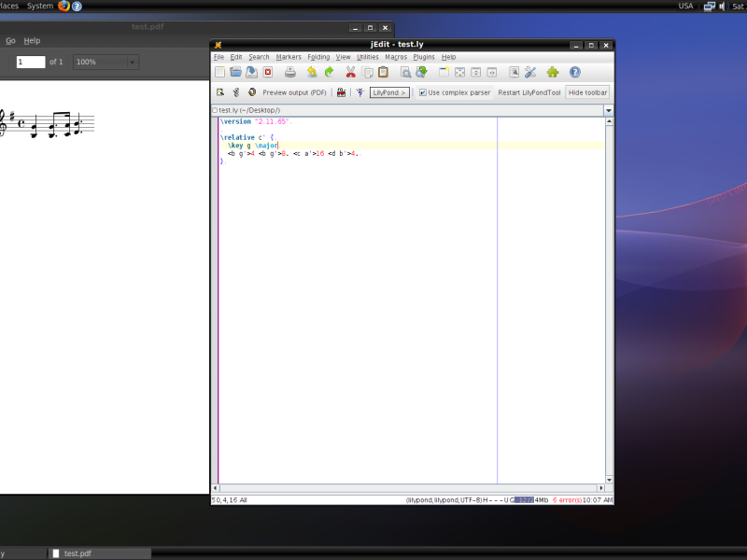
Task: Click the horizontal scrollbar left arrow
Action: tap(216, 488)
